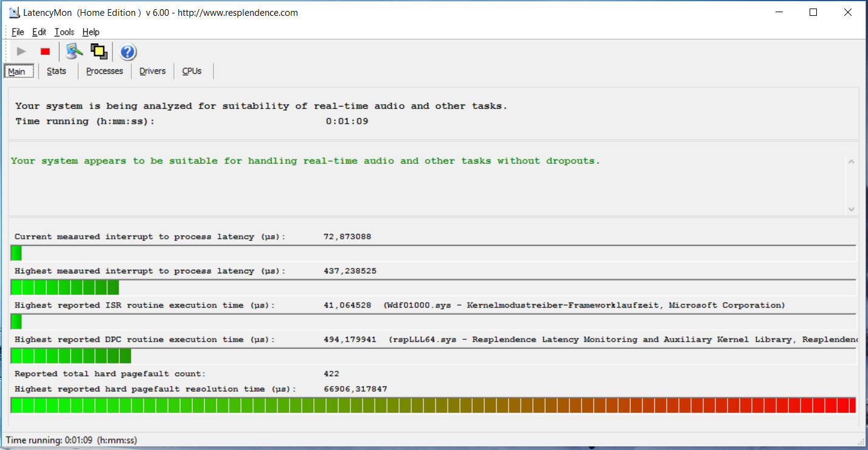This screenshot has width=868, height=450.
Task: Click the LatencyMon app icon in title bar
Action: coord(14,12)
